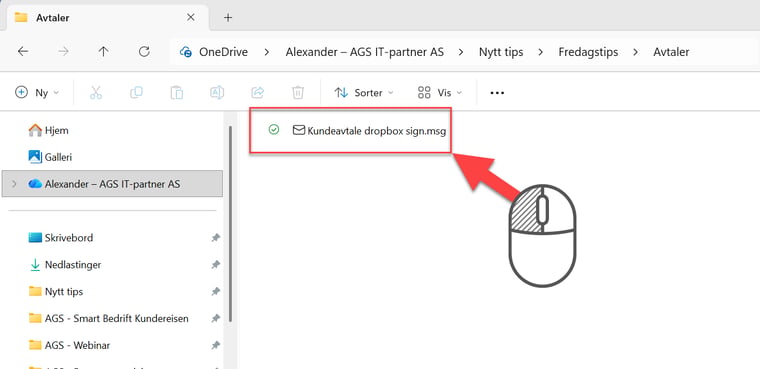
Task: Click the pin icon beside AGS - Webinar
Action: point(215,345)
